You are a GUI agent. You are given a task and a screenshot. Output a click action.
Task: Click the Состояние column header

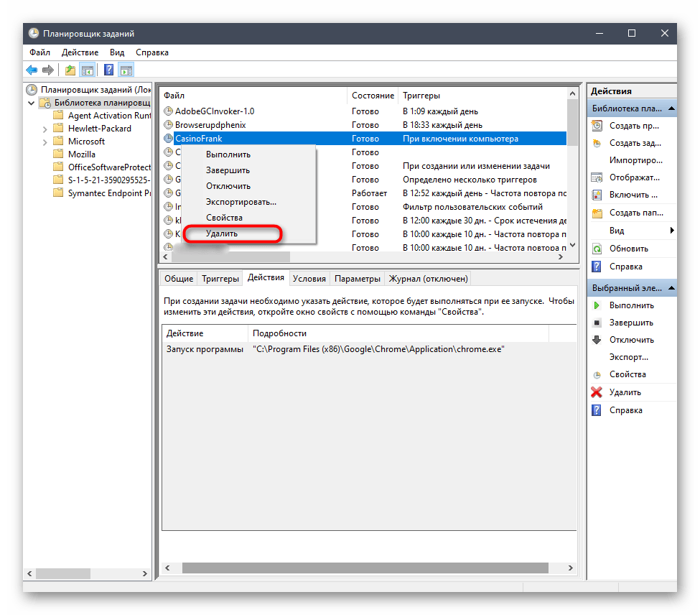click(373, 96)
